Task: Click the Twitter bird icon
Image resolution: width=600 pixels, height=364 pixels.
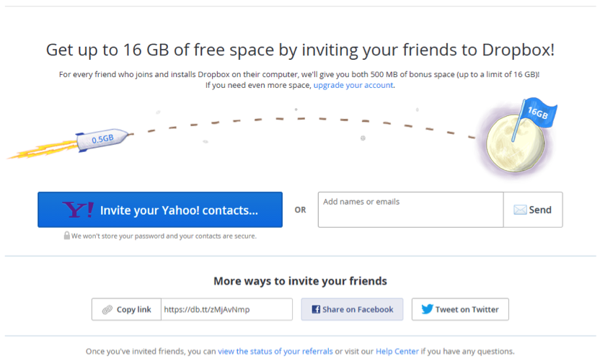Action: point(427,309)
